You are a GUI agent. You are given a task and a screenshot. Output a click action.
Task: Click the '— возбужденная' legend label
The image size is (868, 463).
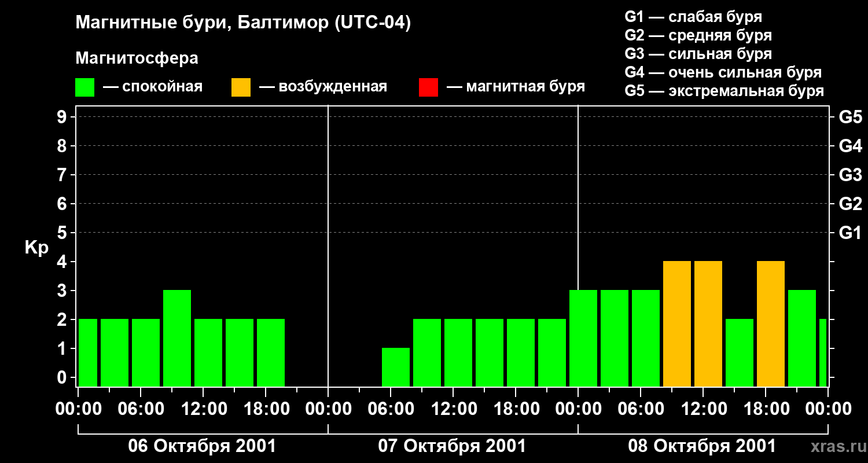[323, 87]
